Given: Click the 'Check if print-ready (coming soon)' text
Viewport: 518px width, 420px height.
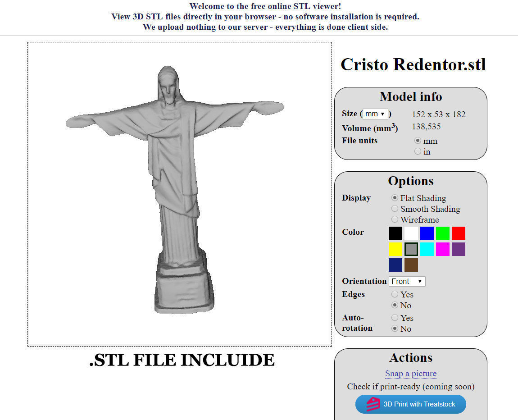Looking at the screenshot, I should click(411, 387).
